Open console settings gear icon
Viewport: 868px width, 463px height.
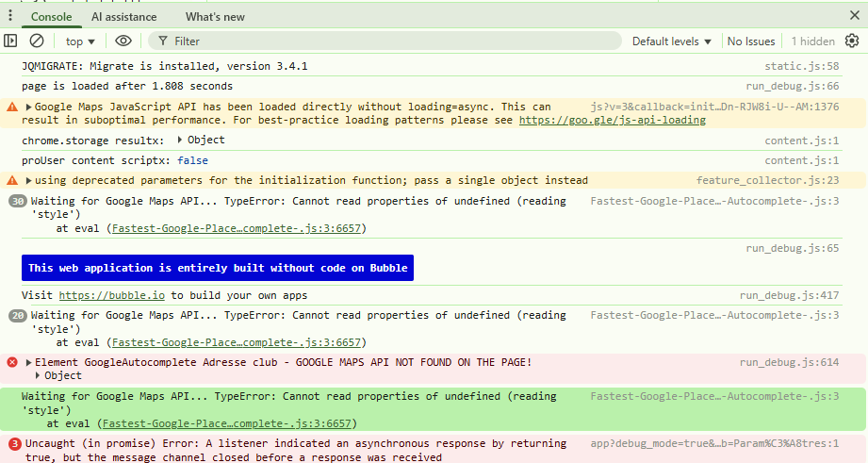852,41
